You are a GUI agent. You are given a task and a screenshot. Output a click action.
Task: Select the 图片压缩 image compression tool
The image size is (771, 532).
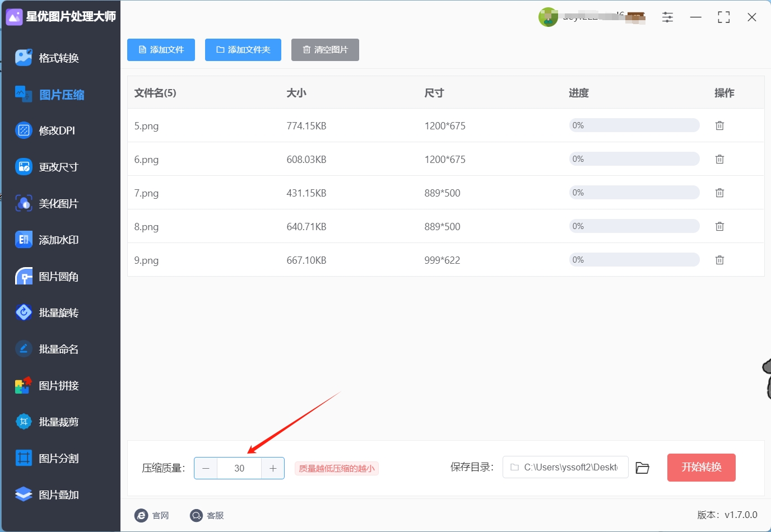click(x=50, y=95)
